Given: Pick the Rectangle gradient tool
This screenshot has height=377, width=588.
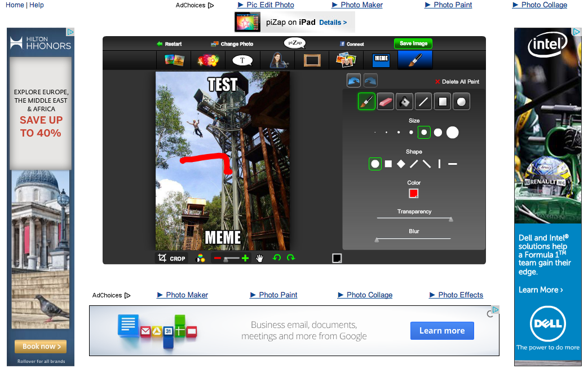Looking at the screenshot, I should 443,102.
